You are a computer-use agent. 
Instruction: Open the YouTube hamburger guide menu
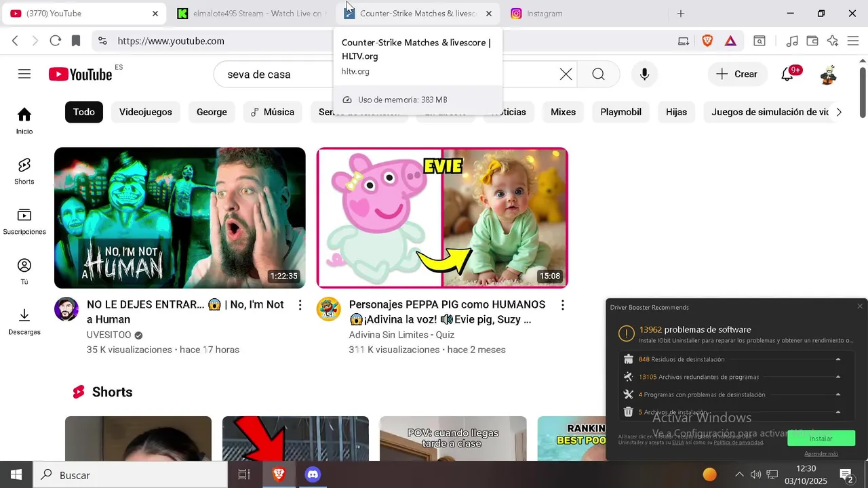(x=24, y=74)
